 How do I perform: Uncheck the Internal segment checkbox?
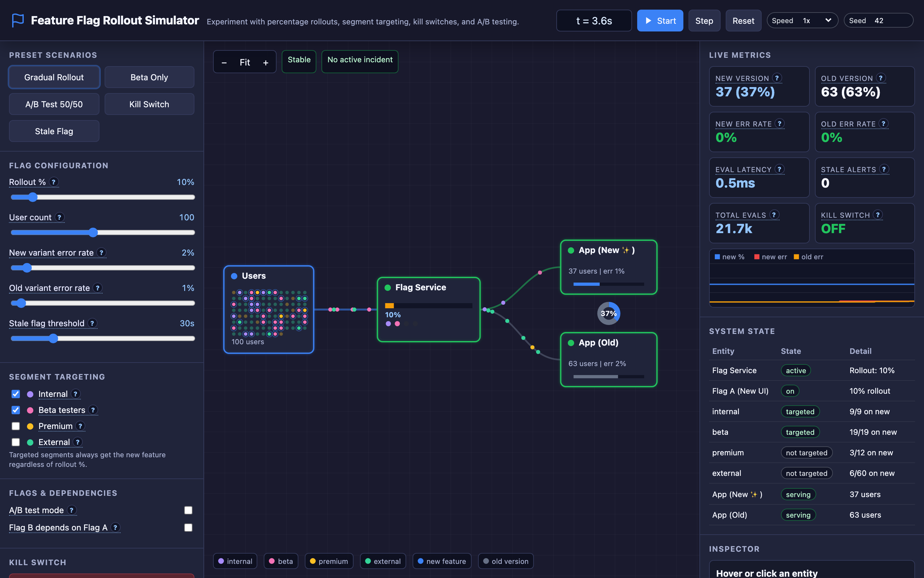tap(16, 394)
